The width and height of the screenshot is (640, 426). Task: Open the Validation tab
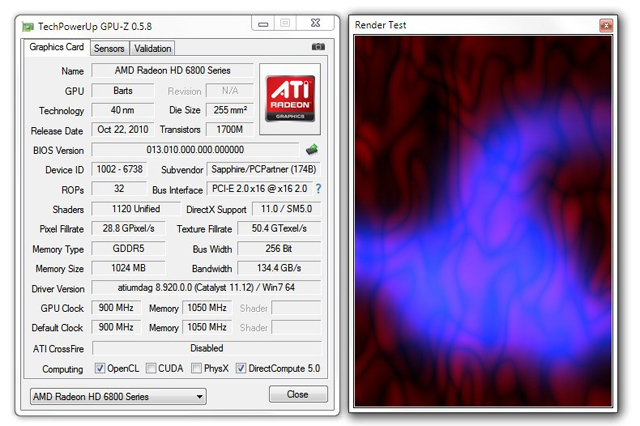pyautogui.click(x=153, y=48)
